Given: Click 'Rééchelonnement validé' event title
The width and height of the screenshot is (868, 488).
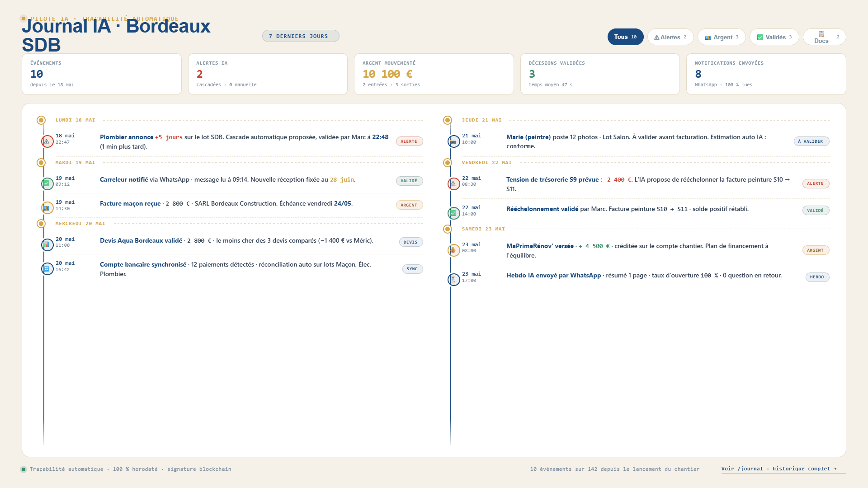Looking at the screenshot, I should [542, 209].
